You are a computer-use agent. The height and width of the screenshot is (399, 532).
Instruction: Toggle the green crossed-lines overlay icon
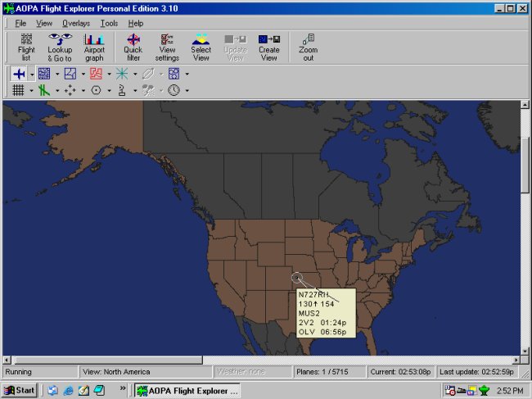[44, 90]
